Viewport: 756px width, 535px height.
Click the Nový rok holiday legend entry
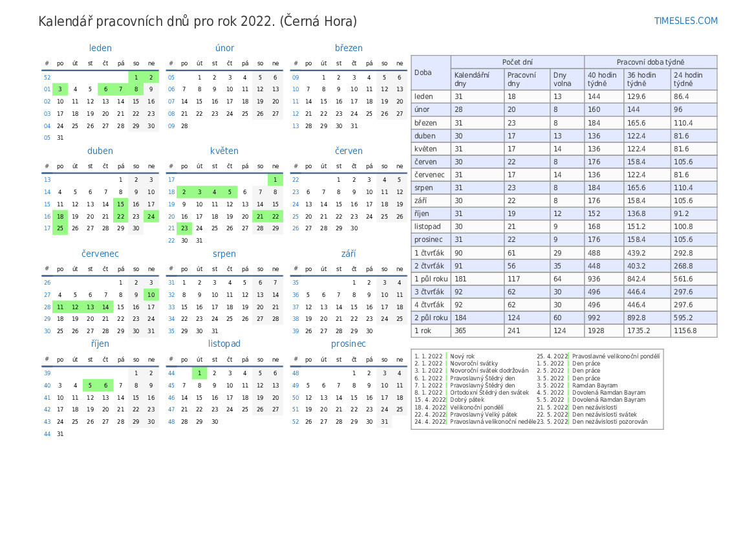pos(462,356)
